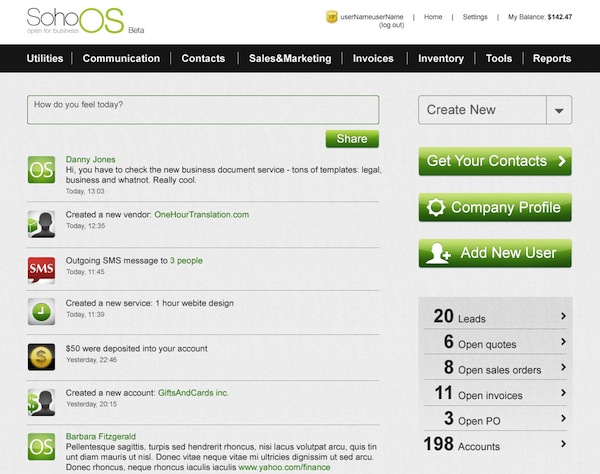Open the Create New dropdown arrow
The image size is (600, 474).
(x=558, y=110)
